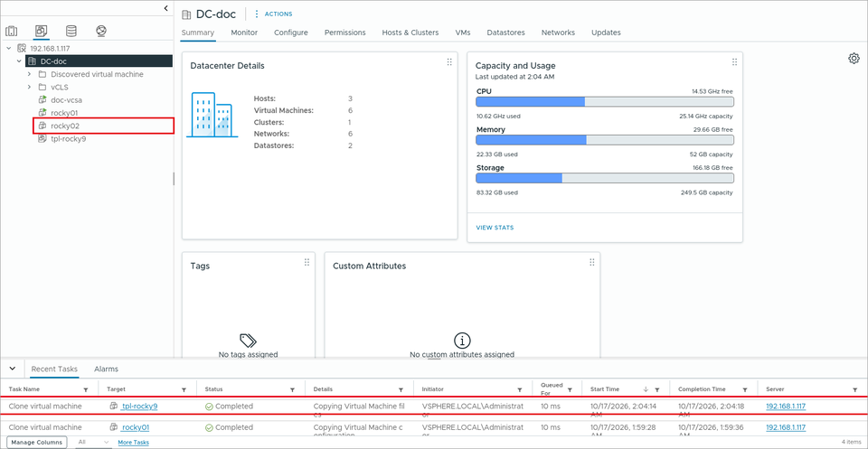Image resolution: width=868 pixels, height=449 pixels.
Task: Grab the Capacity and Usage card drag handle
Action: click(734, 62)
